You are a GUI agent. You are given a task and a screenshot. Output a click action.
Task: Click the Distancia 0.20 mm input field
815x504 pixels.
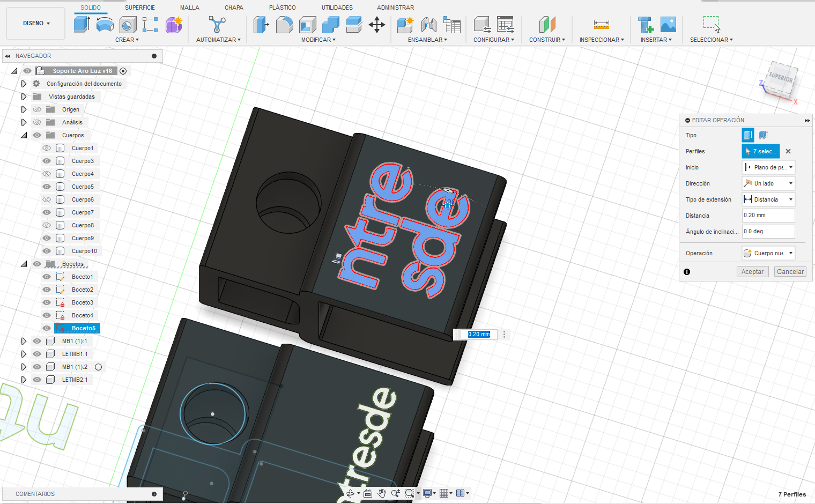pos(768,216)
